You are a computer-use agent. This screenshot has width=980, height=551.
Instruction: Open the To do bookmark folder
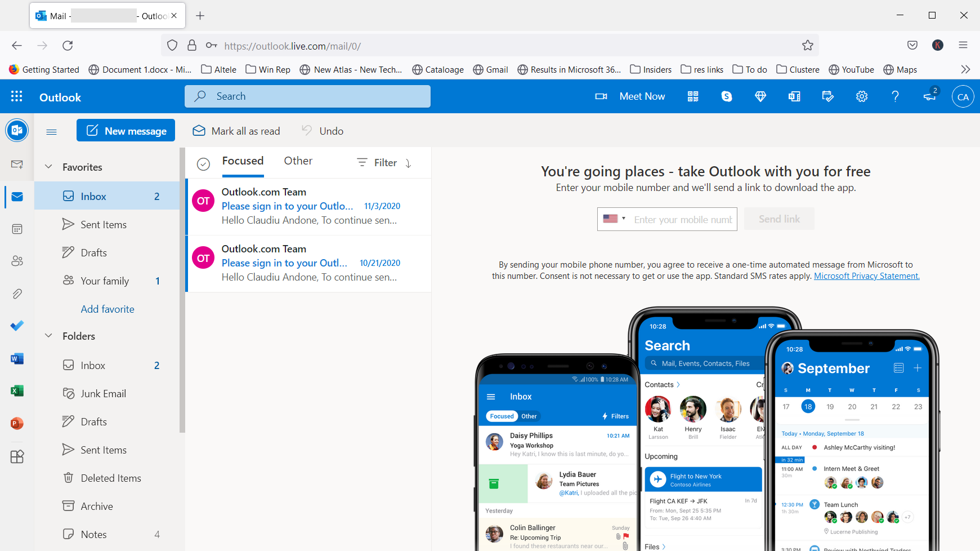point(750,69)
